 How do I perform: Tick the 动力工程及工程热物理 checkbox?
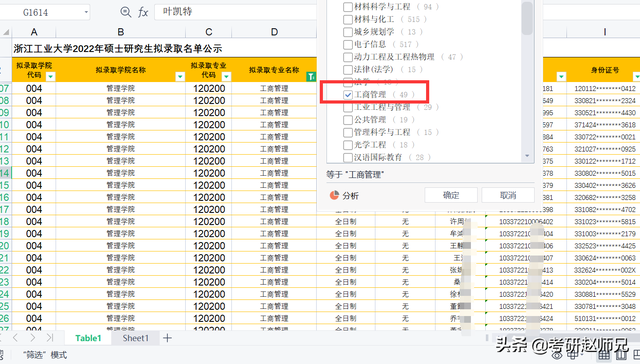(348, 57)
